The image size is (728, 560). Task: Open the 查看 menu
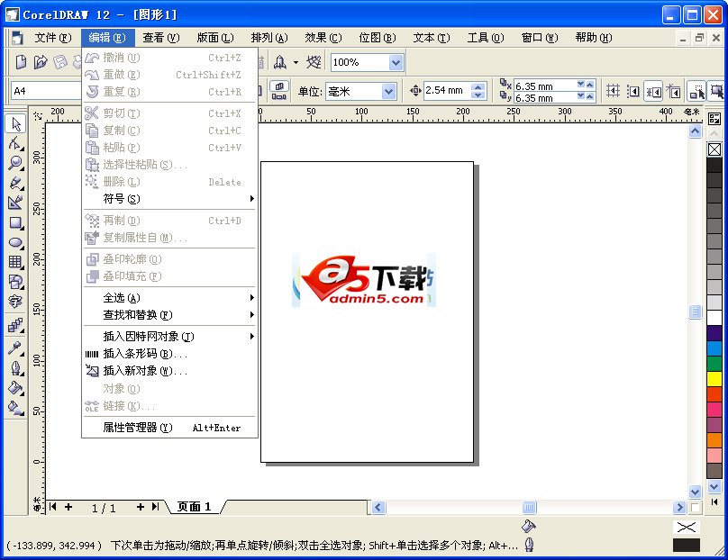pyautogui.click(x=159, y=38)
